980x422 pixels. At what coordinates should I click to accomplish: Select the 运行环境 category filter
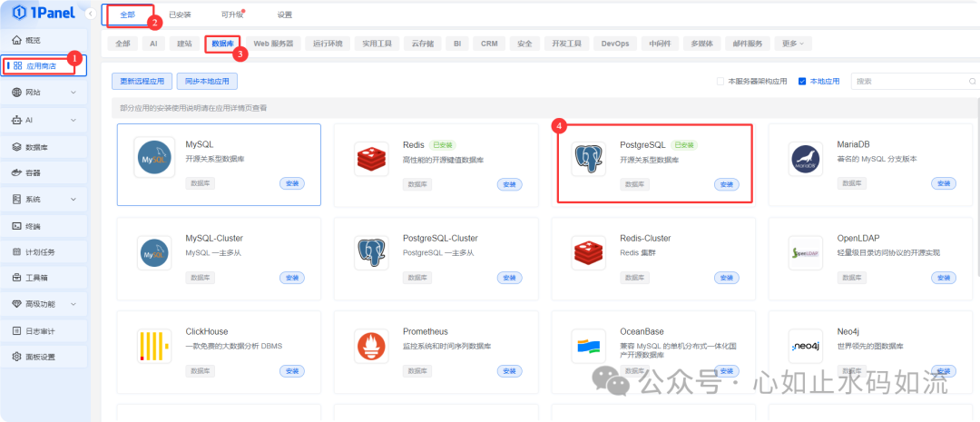coord(328,44)
